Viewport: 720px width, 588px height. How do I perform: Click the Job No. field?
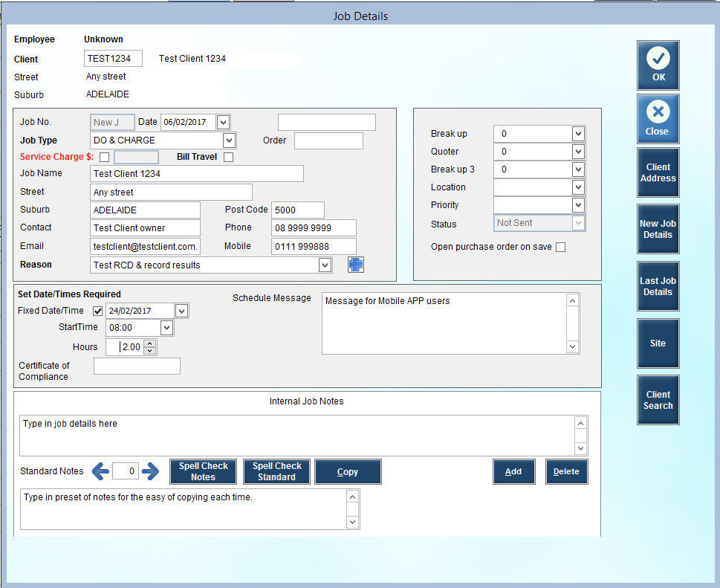coord(112,122)
